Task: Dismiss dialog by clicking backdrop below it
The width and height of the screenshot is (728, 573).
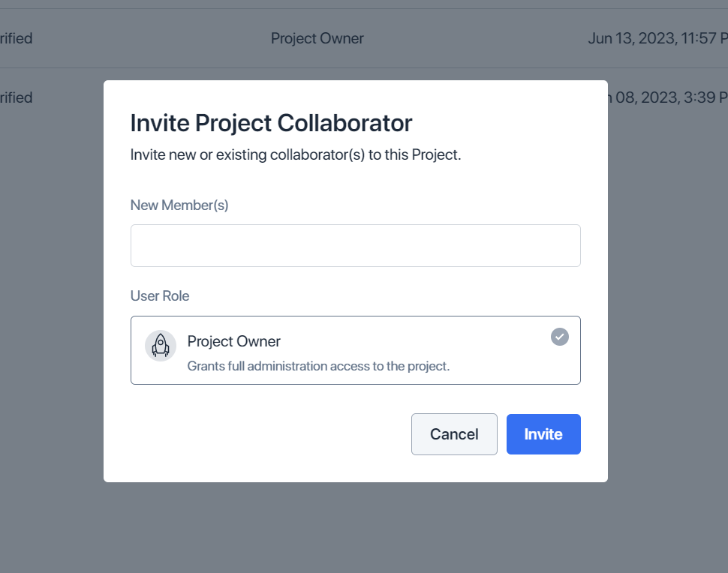Action: pyautogui.click(x=356, y=527)
